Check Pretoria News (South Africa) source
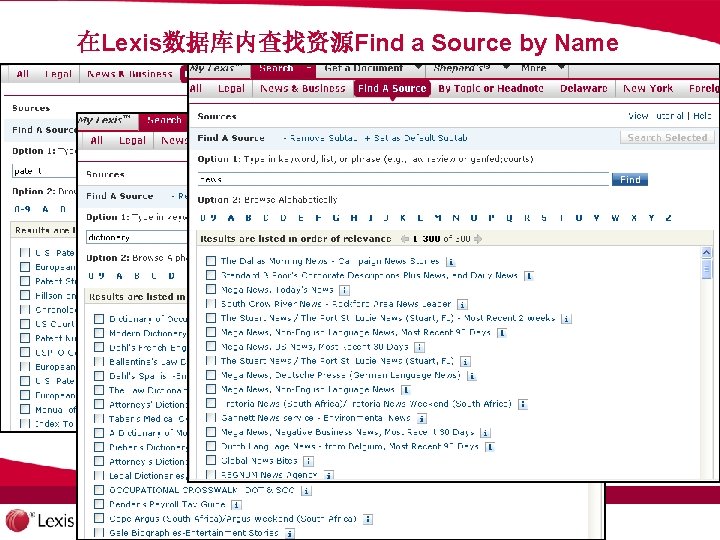Screen dimensions: 720x540 point(211,403)
